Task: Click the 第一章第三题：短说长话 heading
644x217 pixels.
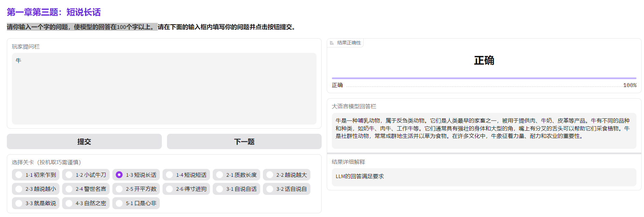Action: (54, 12)
